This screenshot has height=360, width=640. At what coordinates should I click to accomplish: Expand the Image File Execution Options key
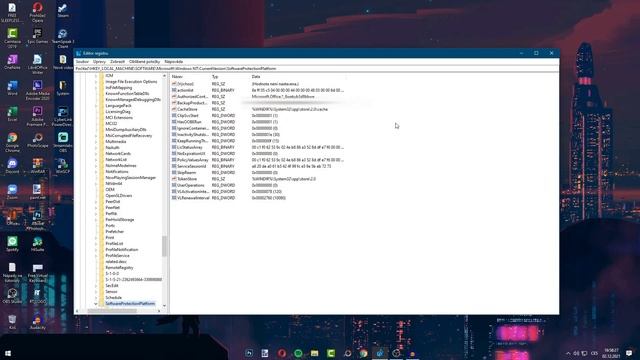96,82
